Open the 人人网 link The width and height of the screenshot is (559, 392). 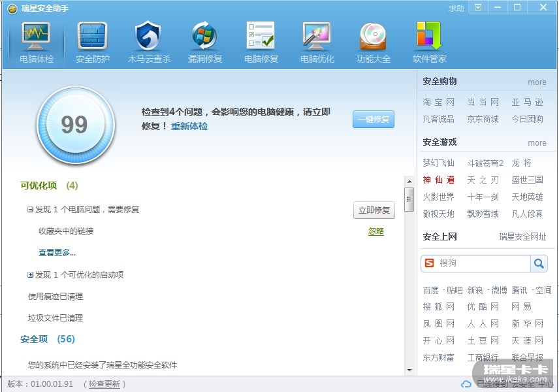coord(483,324)
